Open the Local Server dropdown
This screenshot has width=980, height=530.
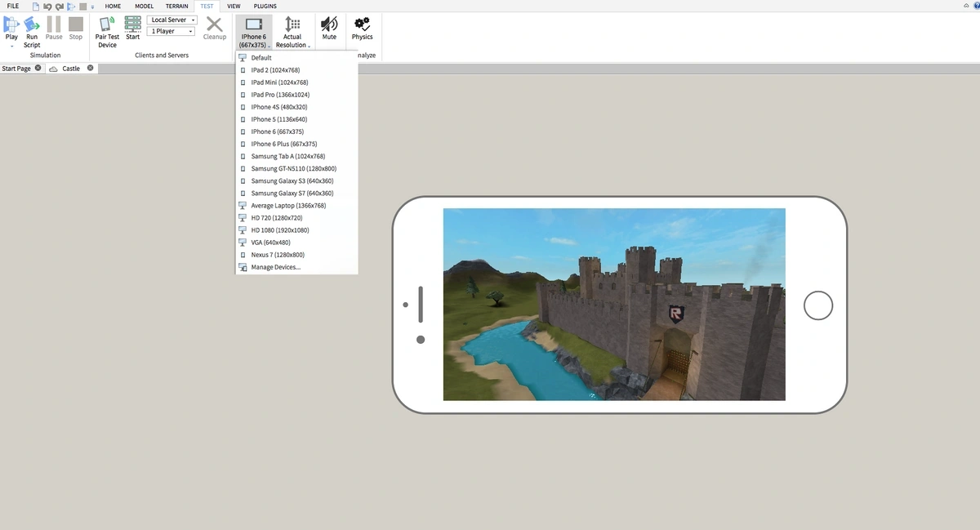172,20
